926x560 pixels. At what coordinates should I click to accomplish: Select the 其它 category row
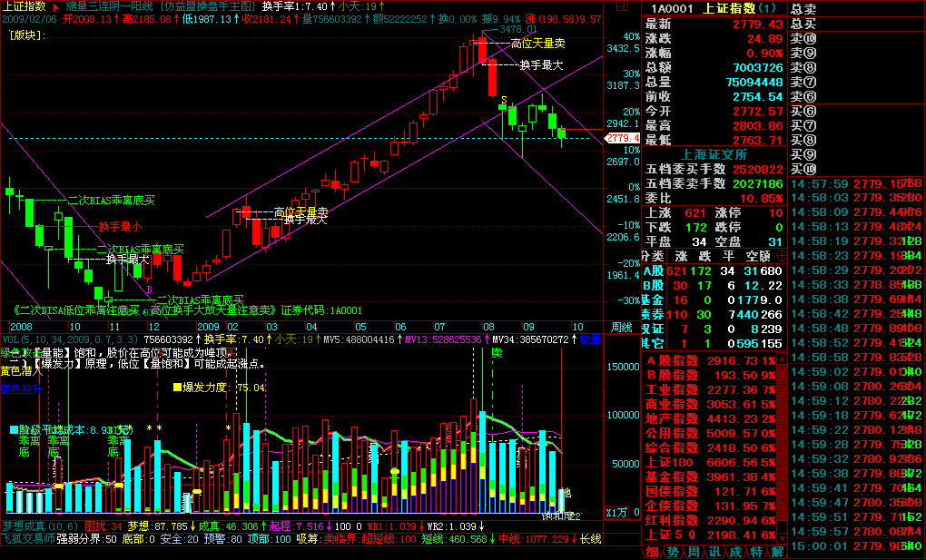point(714,343)
